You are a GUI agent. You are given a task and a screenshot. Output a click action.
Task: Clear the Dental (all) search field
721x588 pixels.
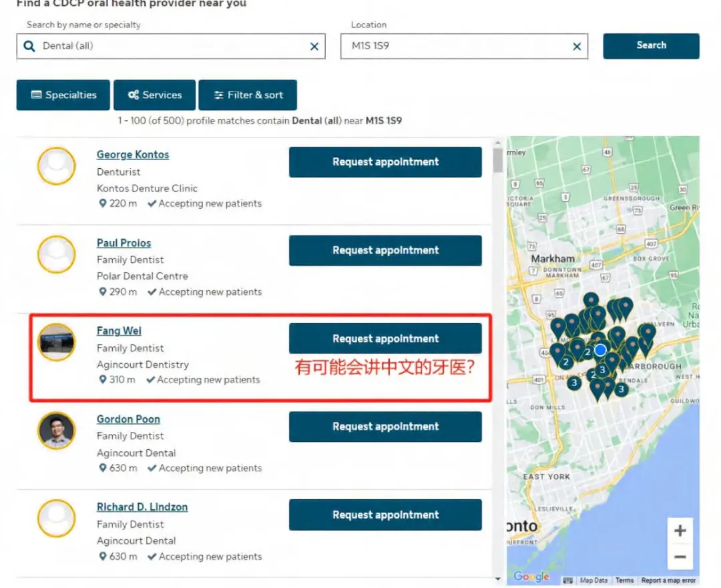click(314, 46)
